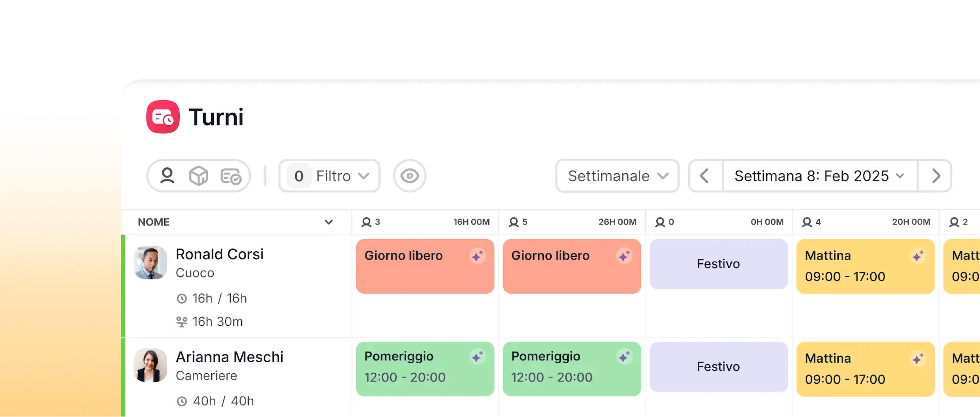Viewport: 980px width, 417px height.
Task: Go to the next week
Action: click(x=936, y=176)
